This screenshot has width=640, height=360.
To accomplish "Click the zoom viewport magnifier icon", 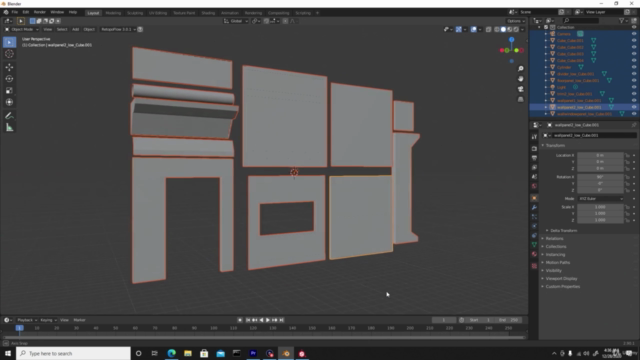I will point(520,69).
